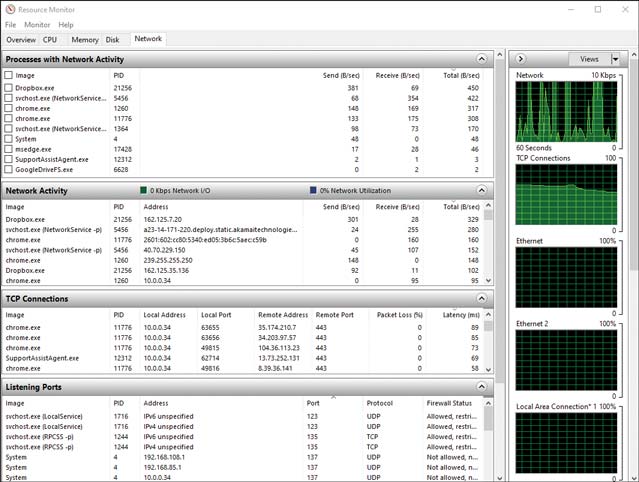Sort processes by Total (B/sec) column
The height and width of the screenshot is (482, 639).
pyautogui.click(x=461, y=75)
